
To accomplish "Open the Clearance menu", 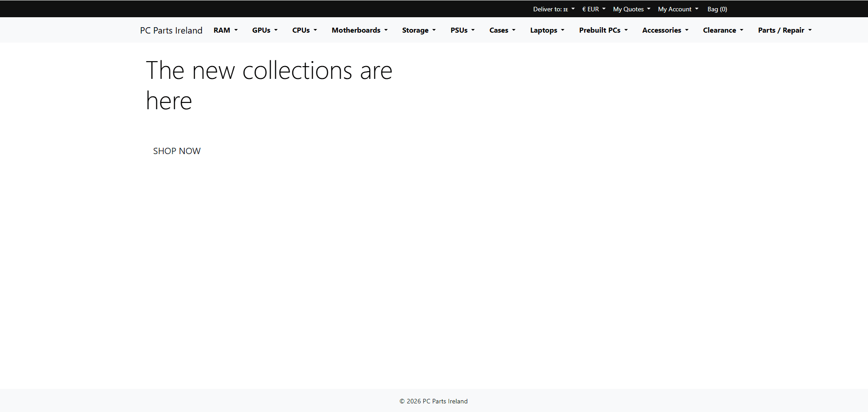I will pyautogui.click(x=723, y=30).
